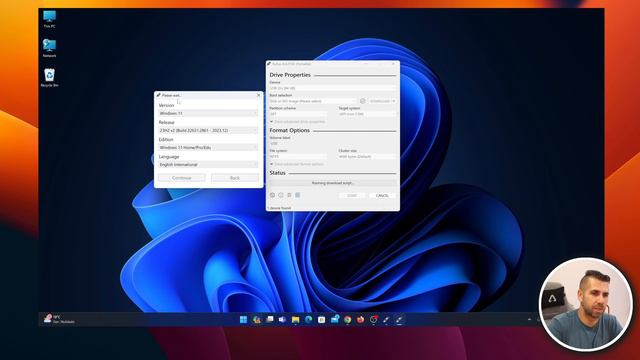Image resolution: width=640 pixels, height=360 pixels.
Task: Click the START button in Rufus
Action: [352, 196]
